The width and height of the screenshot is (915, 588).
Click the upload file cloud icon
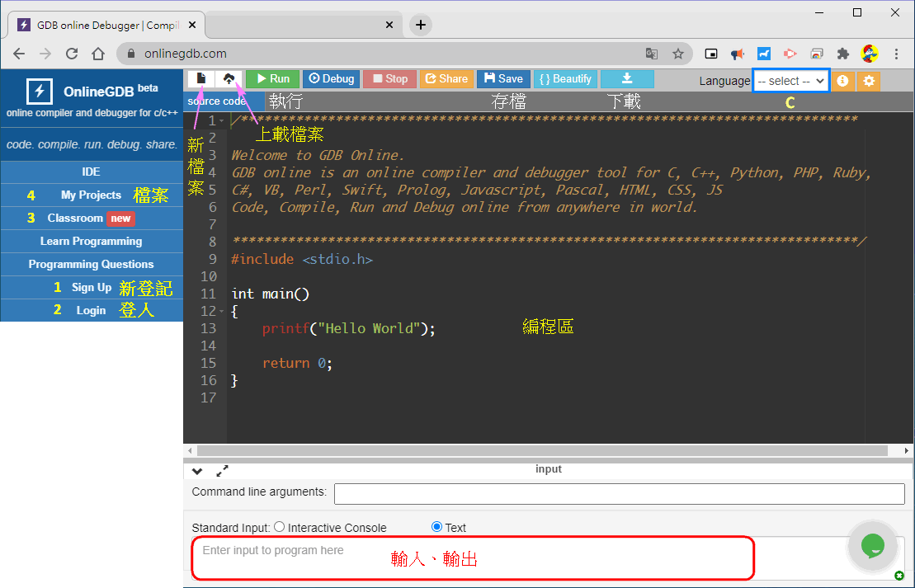229,78
